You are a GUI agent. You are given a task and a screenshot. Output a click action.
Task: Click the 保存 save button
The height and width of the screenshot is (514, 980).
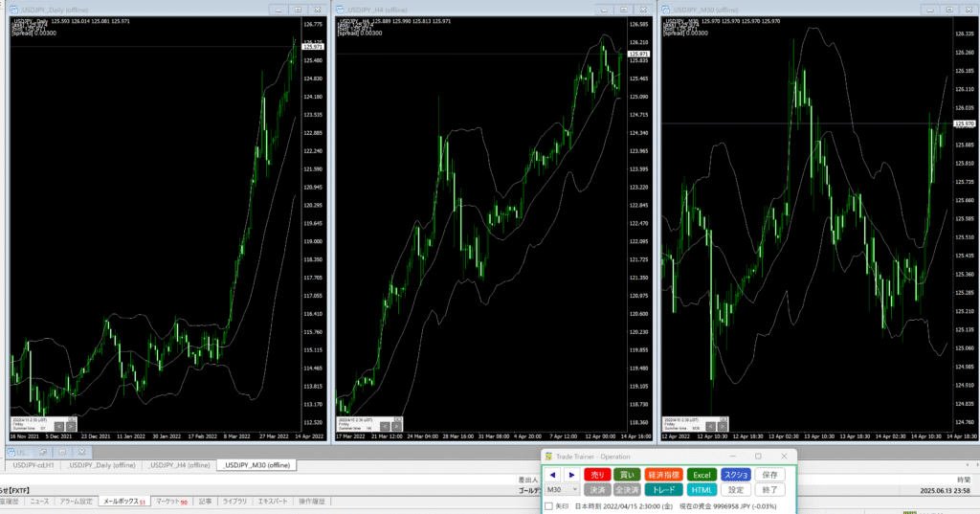(x=769, y=475)
